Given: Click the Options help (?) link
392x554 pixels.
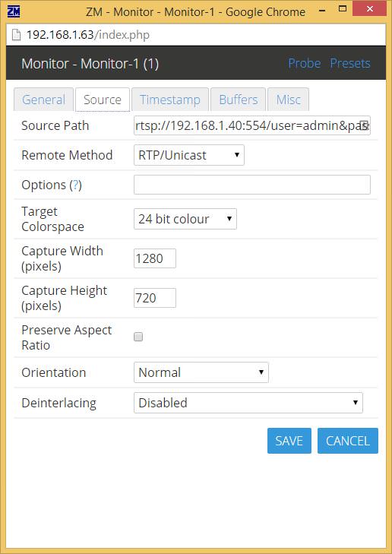Looking at the screenshot, I should pyautogui.click(x=75, y=185).
